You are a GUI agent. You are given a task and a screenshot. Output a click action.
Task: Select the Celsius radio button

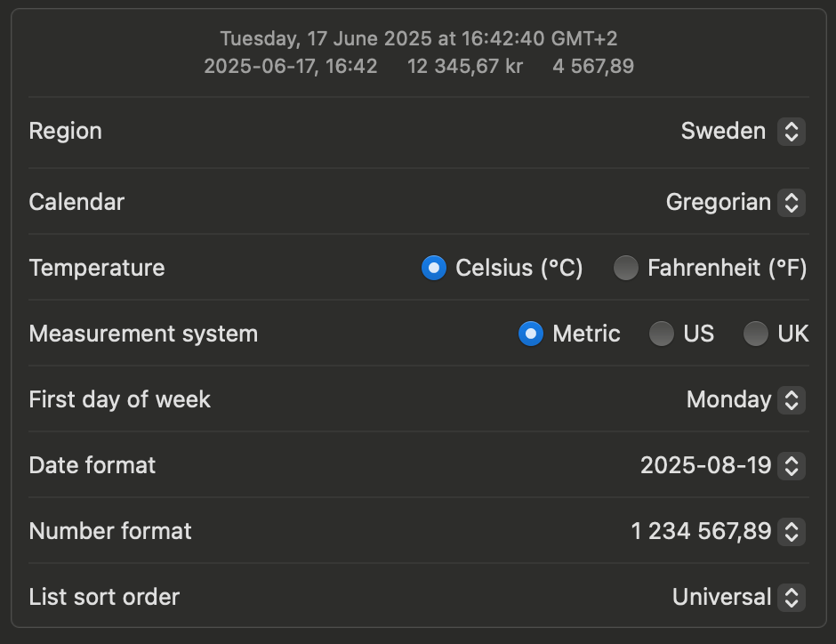pyautogui.click(x=433, y=268)
